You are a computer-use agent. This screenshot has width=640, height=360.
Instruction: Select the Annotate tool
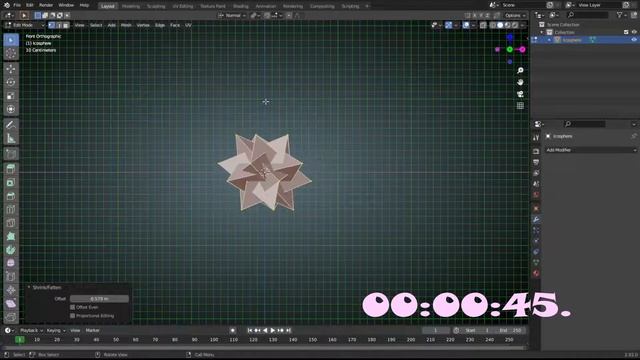tap(11, 125)
